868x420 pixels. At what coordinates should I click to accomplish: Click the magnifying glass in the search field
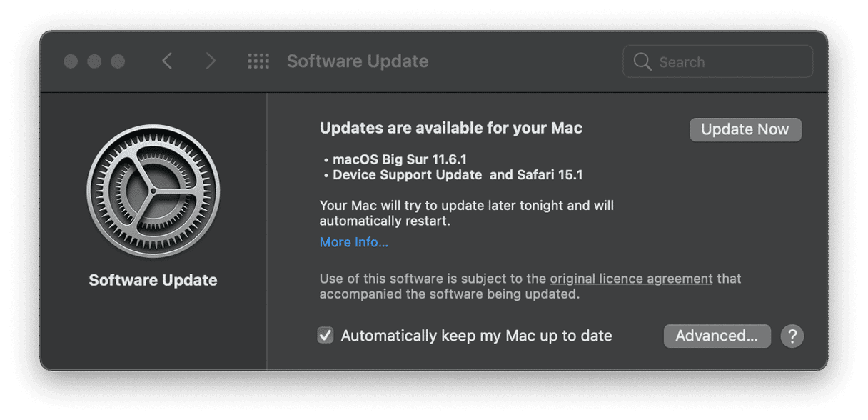click(x=642, y=61)
